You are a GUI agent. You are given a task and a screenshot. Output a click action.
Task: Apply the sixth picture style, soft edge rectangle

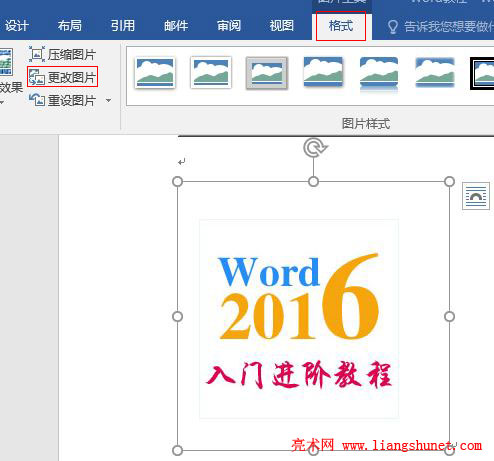pos(435,72)
